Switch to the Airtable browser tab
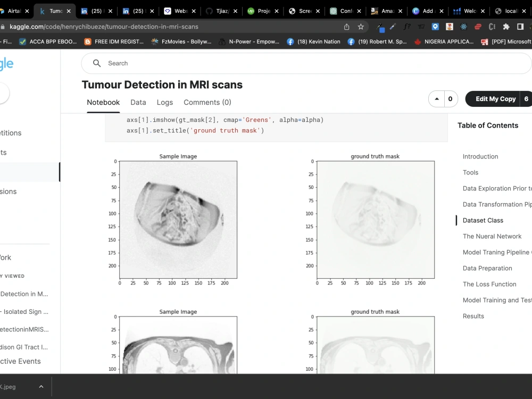 [14, 11]
